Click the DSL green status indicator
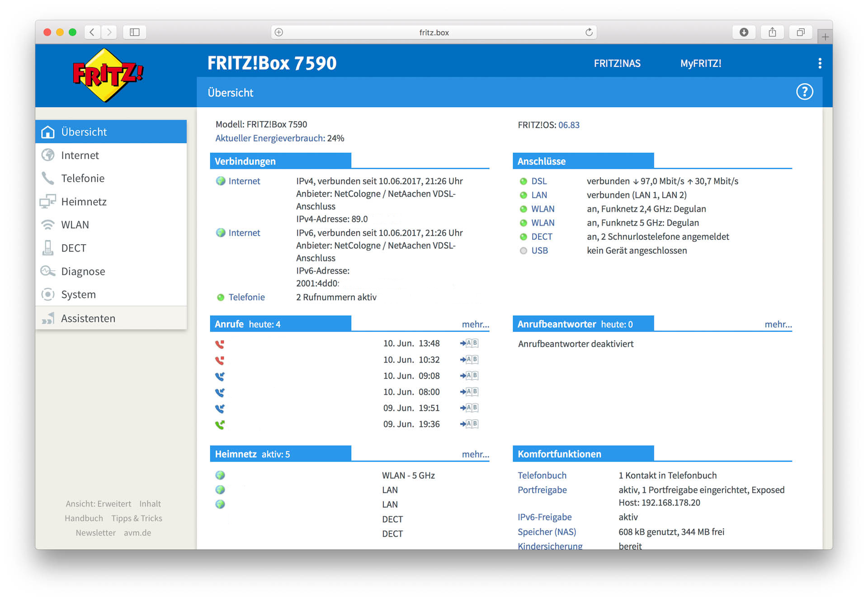The image size is (868, 600). pos(524,181)
